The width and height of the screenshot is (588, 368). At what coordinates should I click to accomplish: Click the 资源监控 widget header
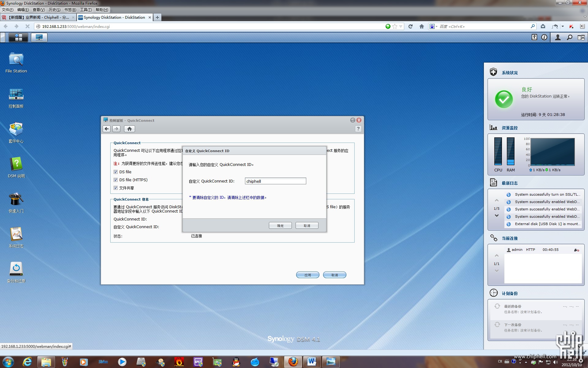(x=509, y=128)
